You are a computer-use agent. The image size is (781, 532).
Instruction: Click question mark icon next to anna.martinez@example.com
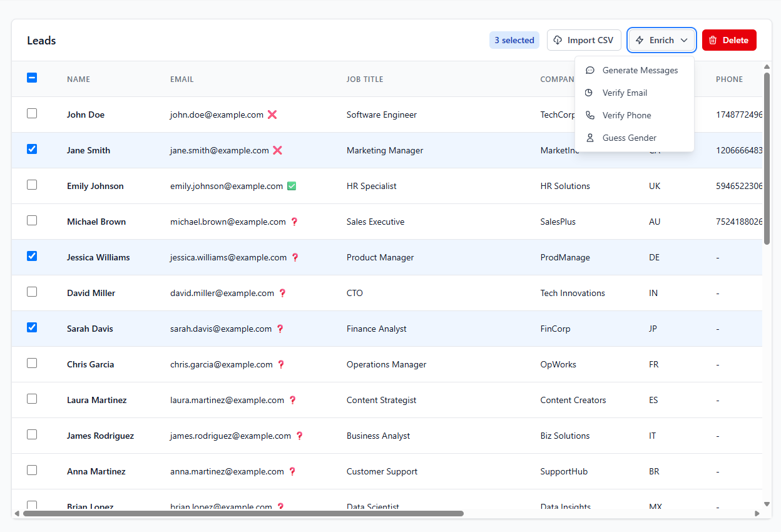(292, 471)
